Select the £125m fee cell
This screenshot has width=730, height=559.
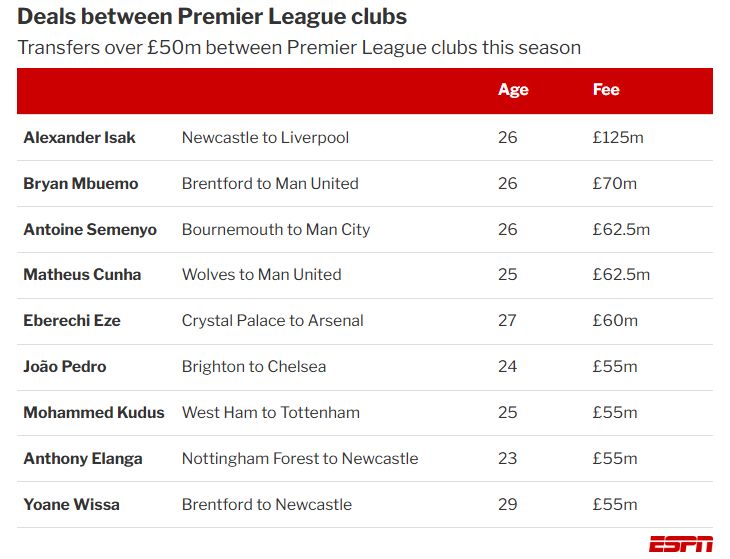coord(618,138)
